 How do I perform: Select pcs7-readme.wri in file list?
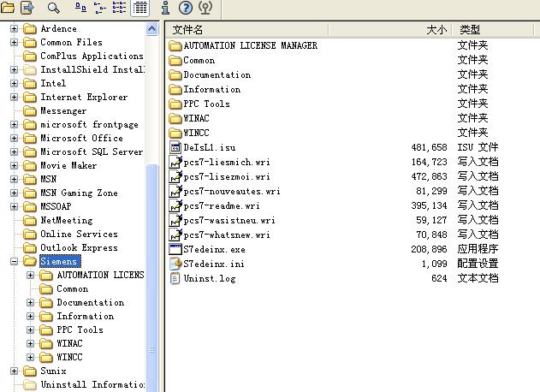[221, 205]
